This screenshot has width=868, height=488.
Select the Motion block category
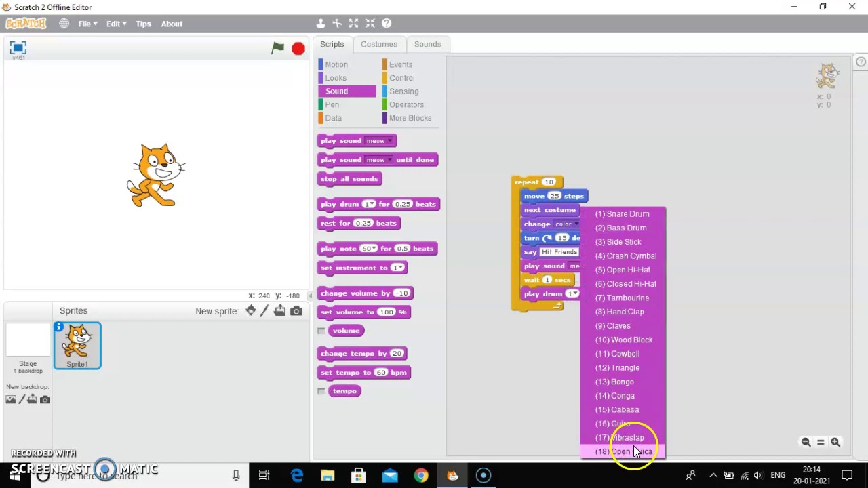pos(336,64)
